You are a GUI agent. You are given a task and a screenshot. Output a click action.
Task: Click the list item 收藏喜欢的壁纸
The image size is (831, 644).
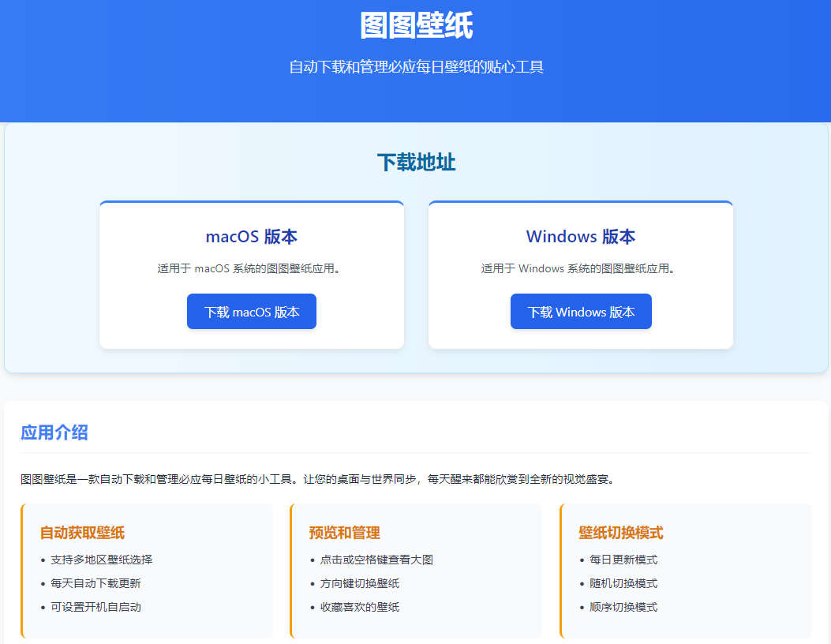coord(359,607)
